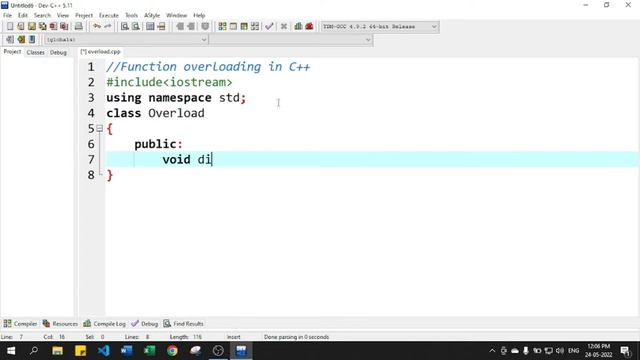Click the taskbar volume speaker icon
Image resolution: width=640 pixels, height=360 pixels.
(560, 351)
